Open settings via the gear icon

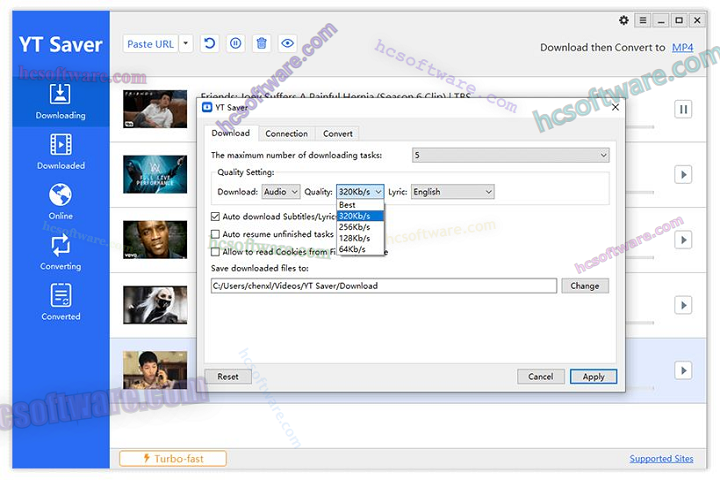click(624, 20)
